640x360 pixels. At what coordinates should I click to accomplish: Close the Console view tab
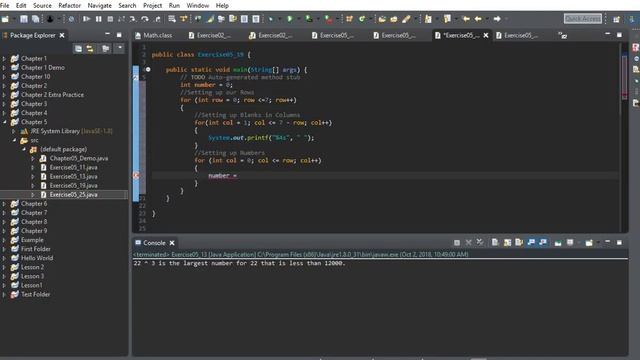point(172,243)
